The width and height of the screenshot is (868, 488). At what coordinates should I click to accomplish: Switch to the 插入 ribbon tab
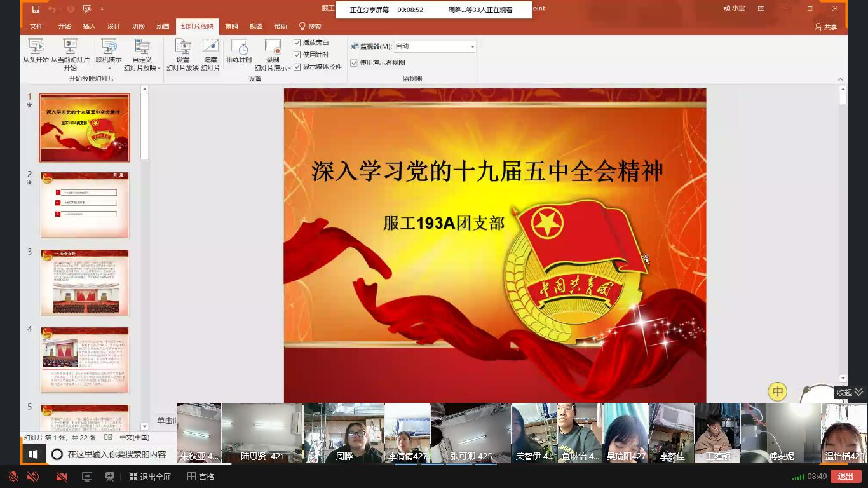(x=89, y=27)
